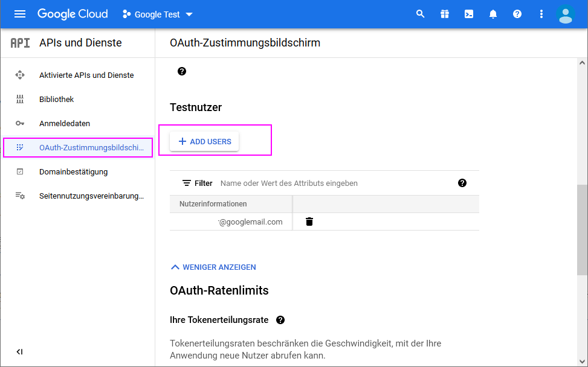
Task: Select OAuth-Zustimmungsbildschirm in sidebar
Action: [x=77, y=147]
